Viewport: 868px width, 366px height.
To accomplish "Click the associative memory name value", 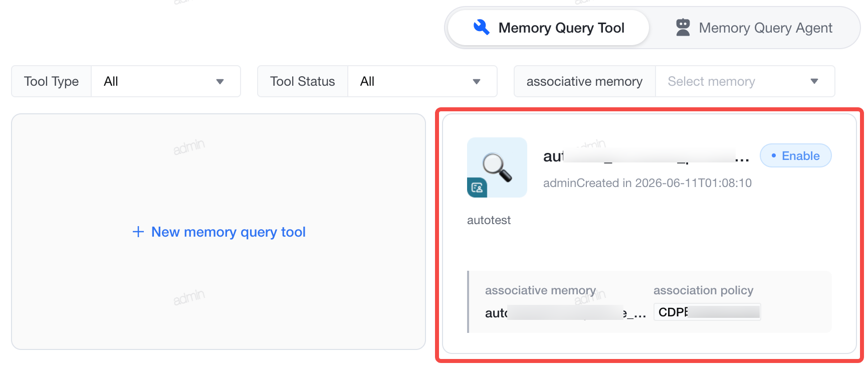I will (565, 313).
